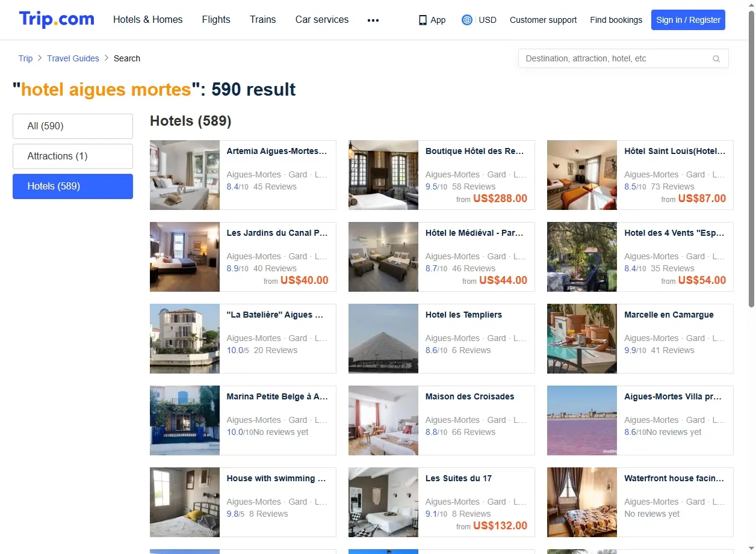Open the three-dots more menu
The height and width of the screenshot is (554, 756).
pos(373,20)
